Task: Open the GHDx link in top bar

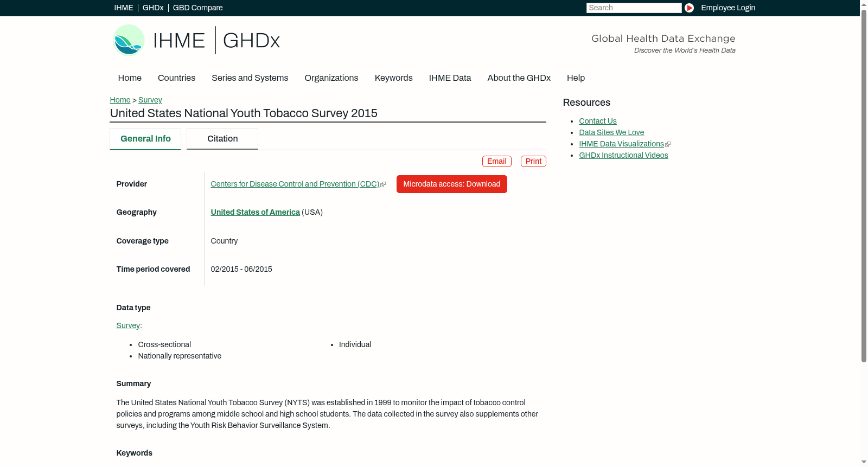Action: pyautogui.click(x=153, y=8)
